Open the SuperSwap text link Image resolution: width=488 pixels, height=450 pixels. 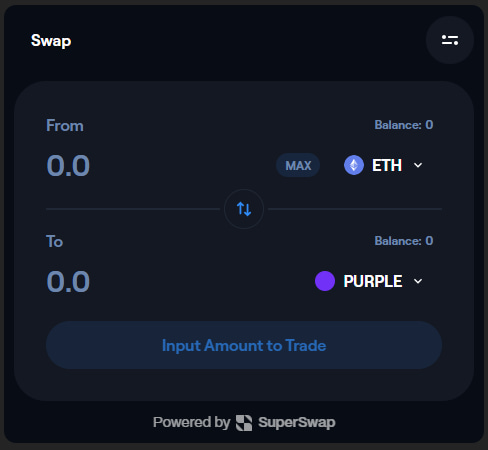coord(297,423)
